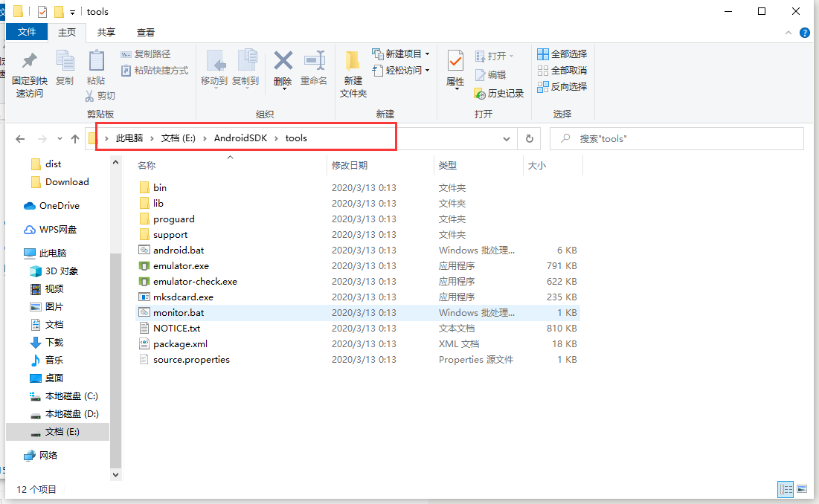Open the Easy access (轻松访问) dropdown
Image resolution: width=819 pixels, height=504 pixels.
402,71
